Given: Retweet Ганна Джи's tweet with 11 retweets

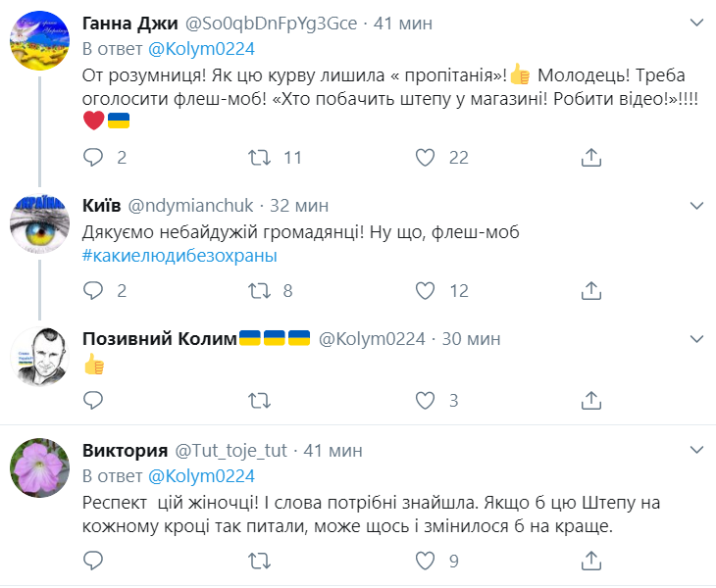Looking at the screenshot, I should point(260,157).
